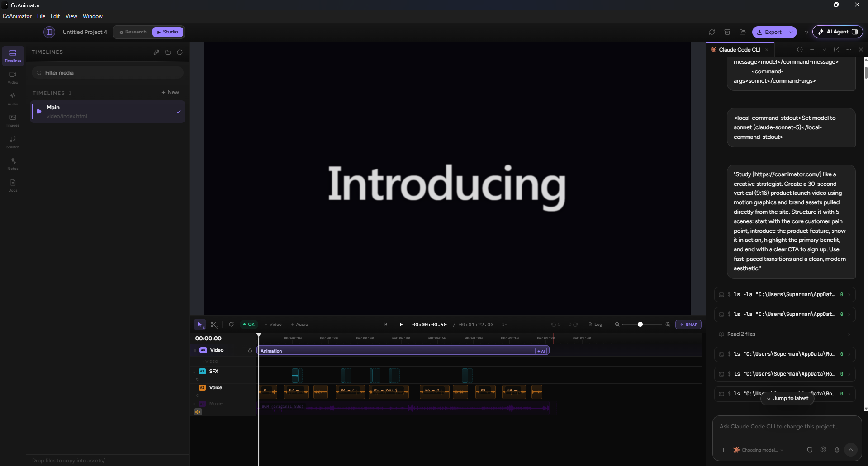
Task: Open the Choosing model dropdown
Action: 758,450
